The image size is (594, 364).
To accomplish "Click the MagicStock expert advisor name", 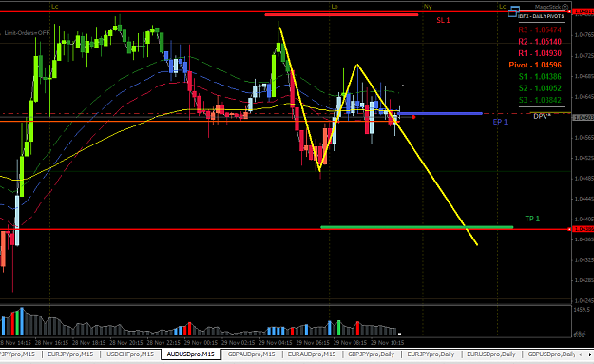I will click(x=547, y=7).
